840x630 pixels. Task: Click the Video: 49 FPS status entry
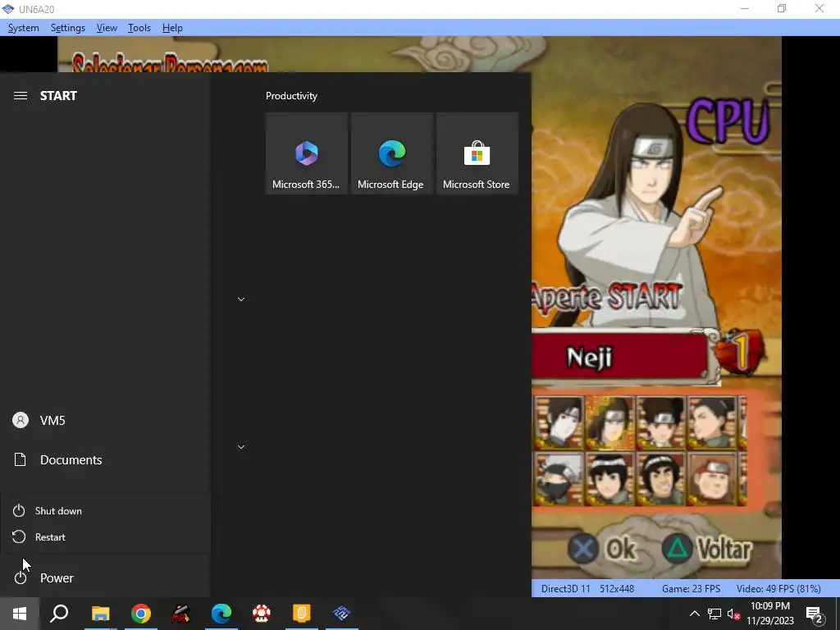[778, 589]
